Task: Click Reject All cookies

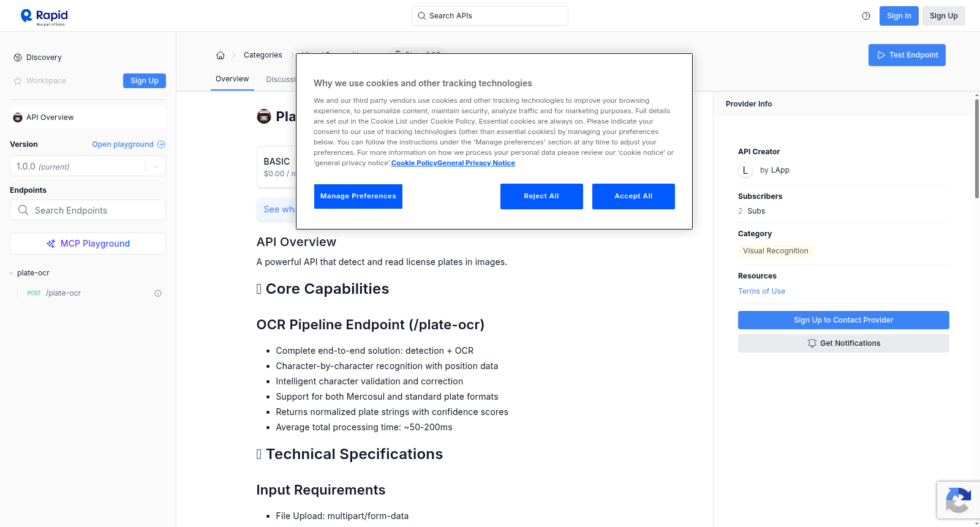Action: (x=541, y=196)
